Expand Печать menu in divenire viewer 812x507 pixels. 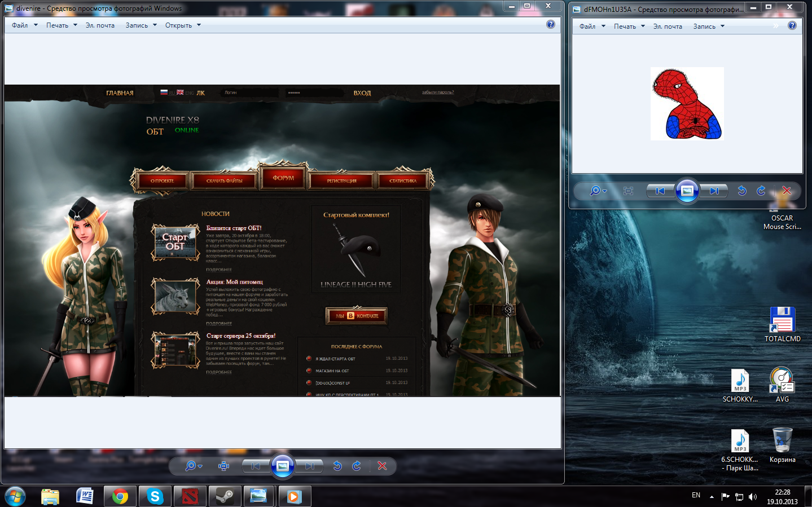pyautogui.click(x=62, y=25)
